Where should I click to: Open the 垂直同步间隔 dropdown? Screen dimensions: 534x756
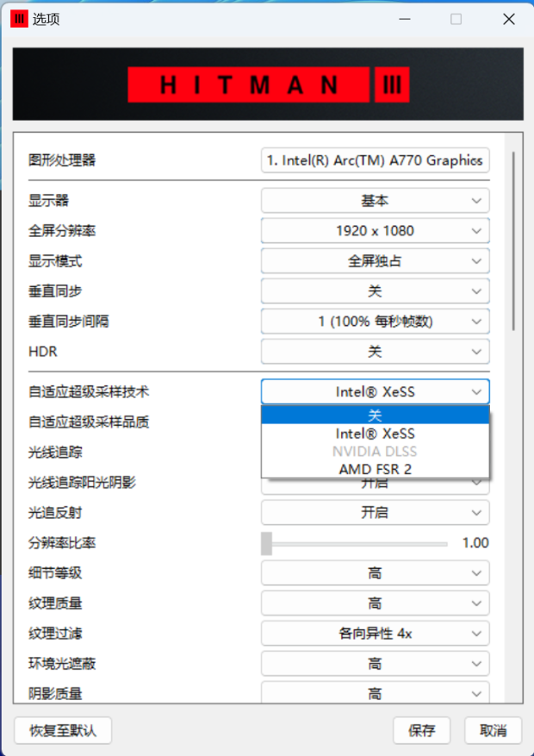(376, 322)
